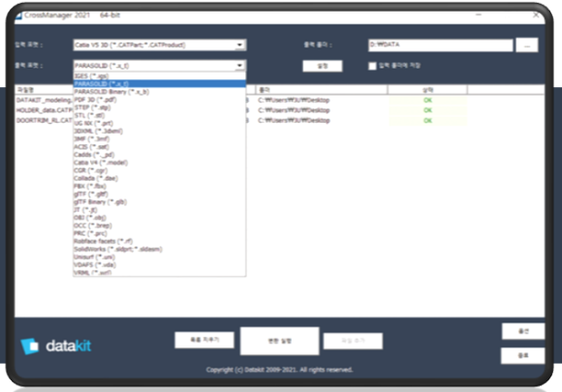The width and height of the screenshot is (562, 392).
Task: Sort by the status column header
Action: tap(427, 90)
